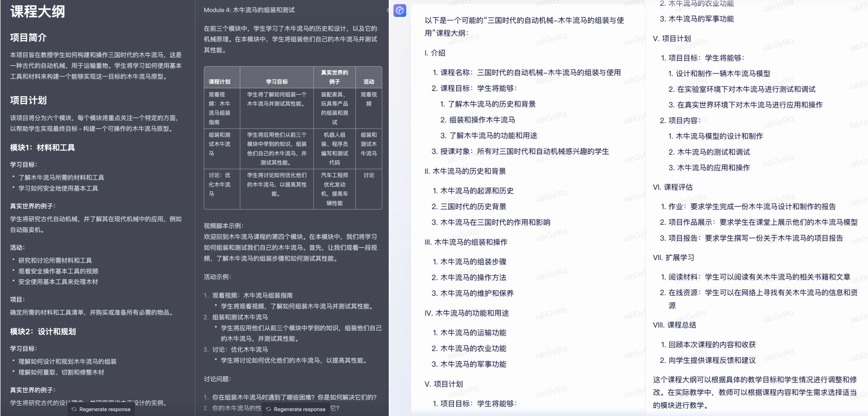Screen dimensions: 868x416
Task: Click the II. 木牛流马的历史和背景 outline heading
Action: [x=465, y=171]
